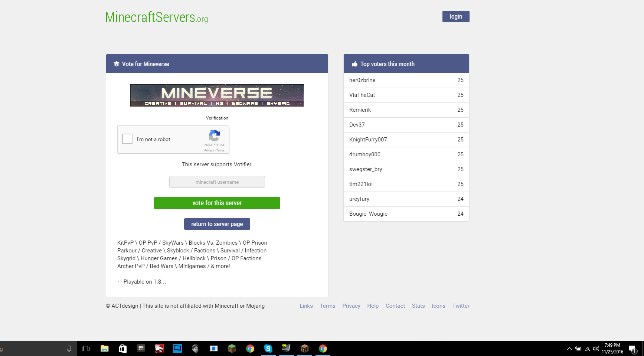Screen dimensions: 644x356
Task: Open the Stats footer link
Action: coord(418,306)
